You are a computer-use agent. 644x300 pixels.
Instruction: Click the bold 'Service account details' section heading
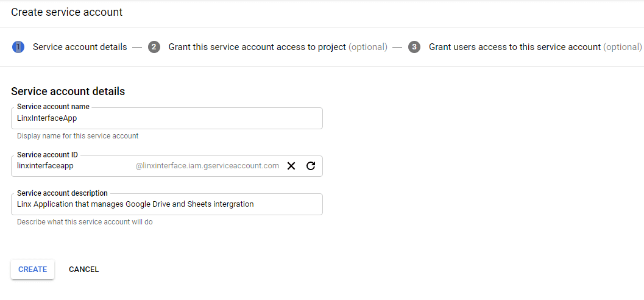[68, 91]
